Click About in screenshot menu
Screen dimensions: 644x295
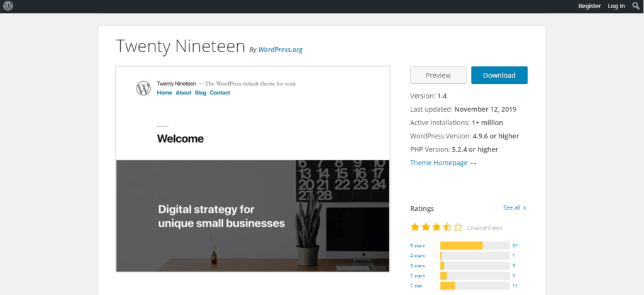184,93
